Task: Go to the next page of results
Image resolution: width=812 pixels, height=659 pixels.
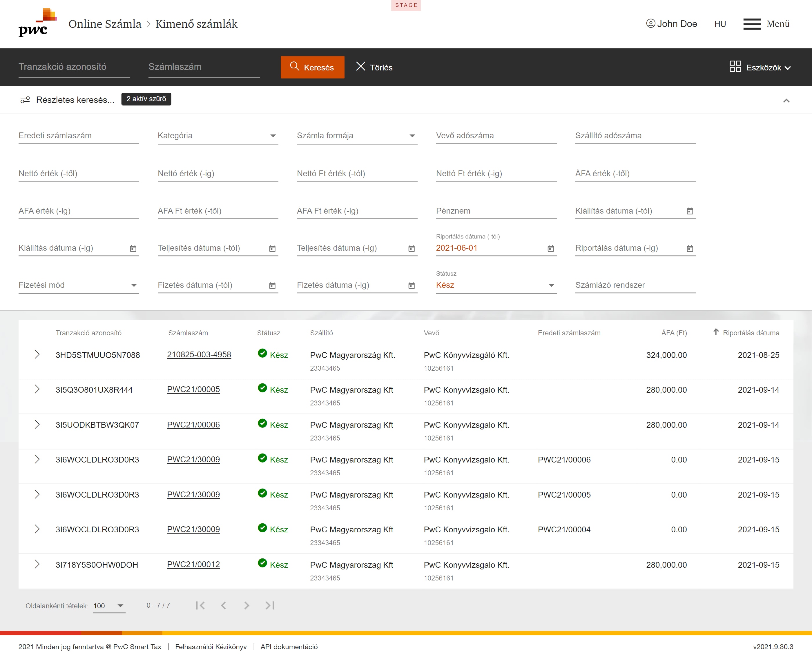Action: click(x=246, y=605)
